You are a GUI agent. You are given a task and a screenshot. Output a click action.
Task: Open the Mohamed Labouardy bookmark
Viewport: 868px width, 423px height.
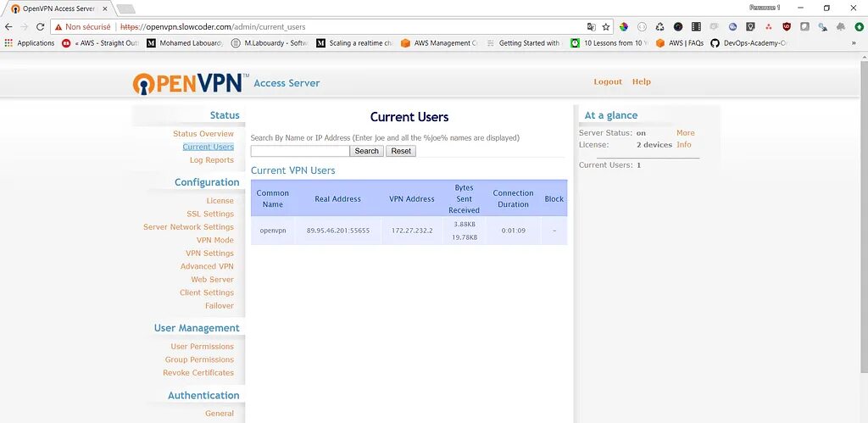pyautogui.click(x=186, y=42)
